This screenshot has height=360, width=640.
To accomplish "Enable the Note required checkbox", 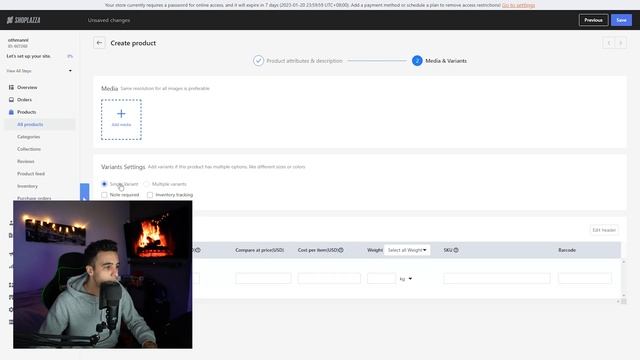I will point(104,195).
